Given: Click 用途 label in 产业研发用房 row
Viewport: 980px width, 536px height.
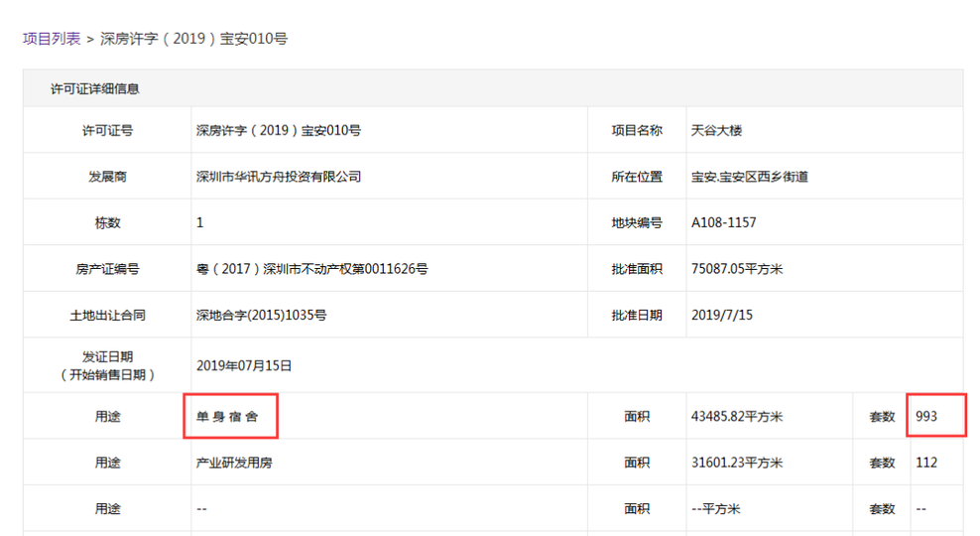Looking at the screenshot, I should click(x=107, y=463).
